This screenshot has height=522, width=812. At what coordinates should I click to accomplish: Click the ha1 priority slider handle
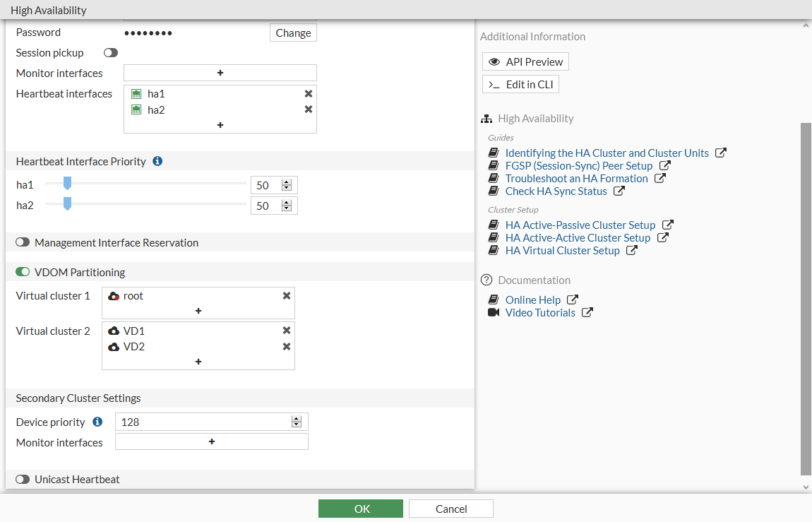coord(67,184)
